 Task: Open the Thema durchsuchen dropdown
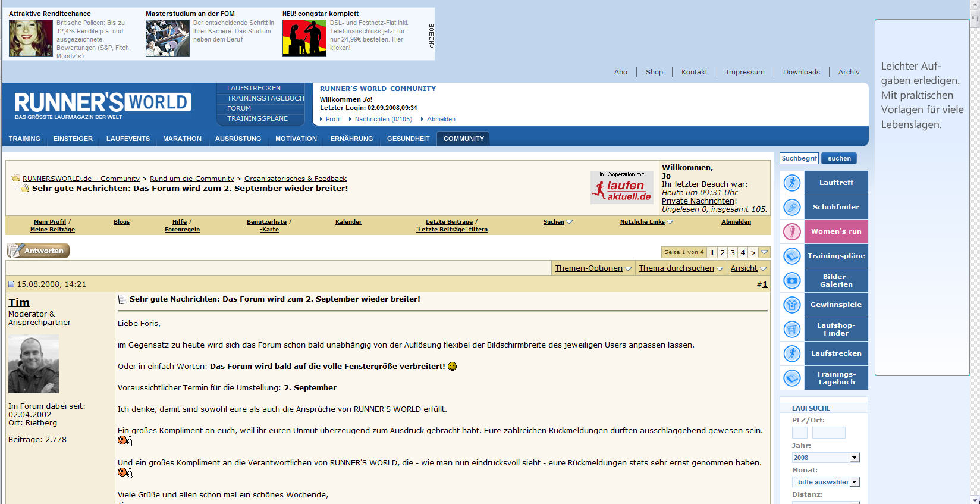pos(680,268)
